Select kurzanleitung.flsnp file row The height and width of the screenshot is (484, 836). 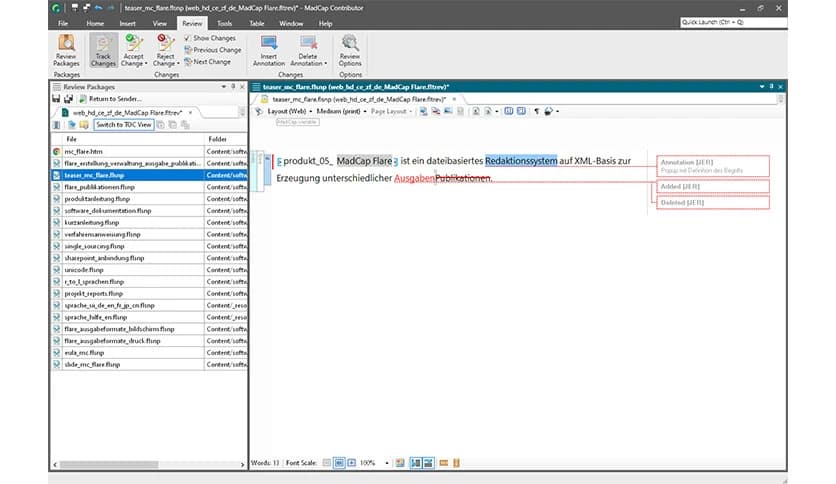tap(149, 222)
